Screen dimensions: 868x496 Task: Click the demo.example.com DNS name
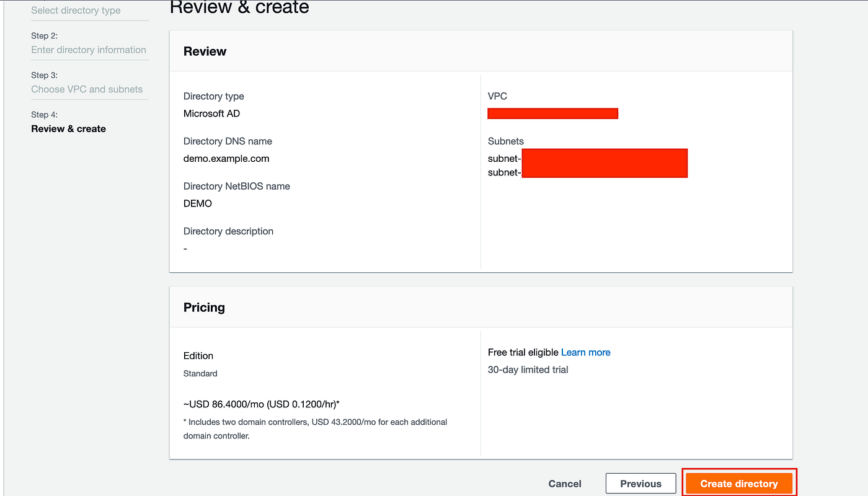coord(226,158)
